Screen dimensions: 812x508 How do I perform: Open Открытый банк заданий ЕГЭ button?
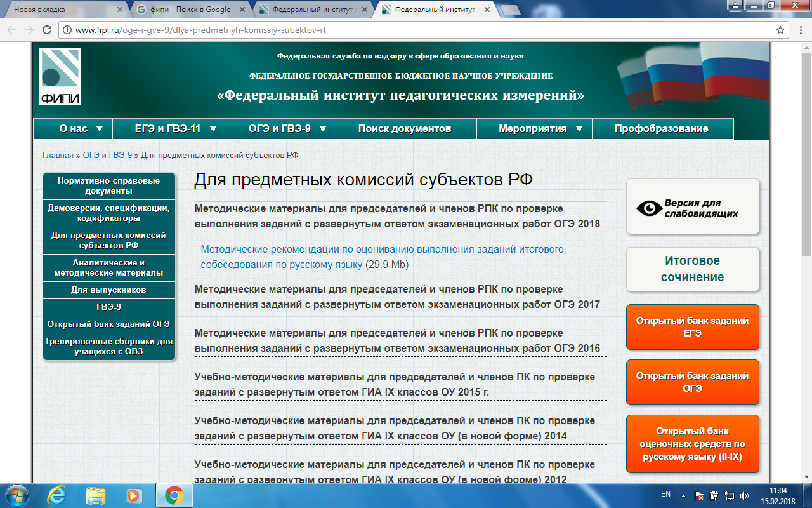692,327
